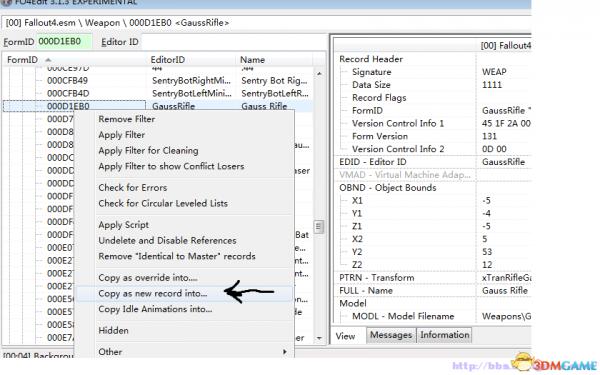Click 'Remove Filter' menu entry

click(126, 119)
